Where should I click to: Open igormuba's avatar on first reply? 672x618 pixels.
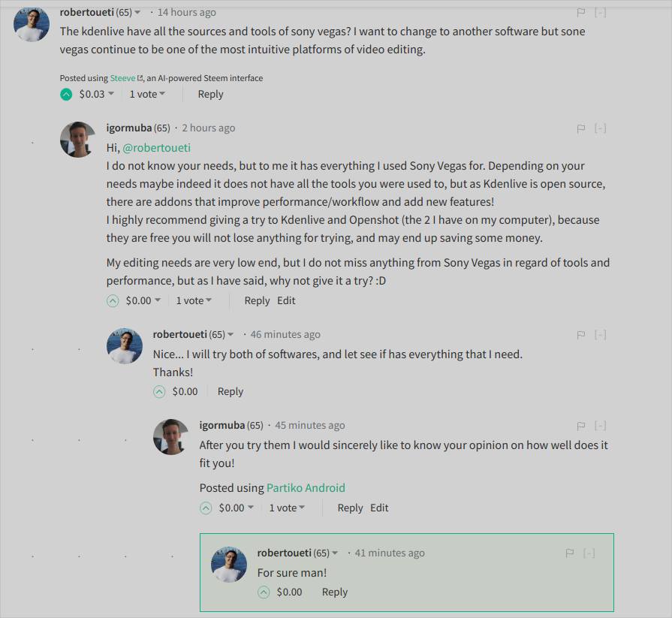click(77, 140)
